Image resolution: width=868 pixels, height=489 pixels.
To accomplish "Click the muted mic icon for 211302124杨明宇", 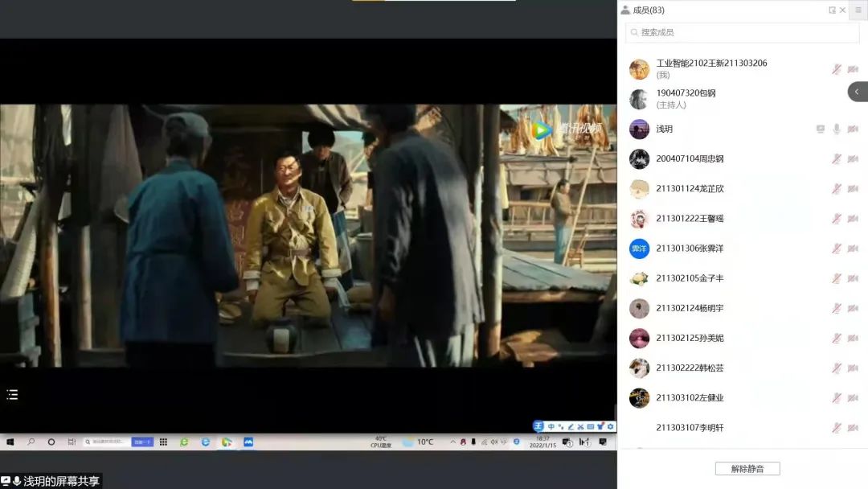I will point(837,309).
